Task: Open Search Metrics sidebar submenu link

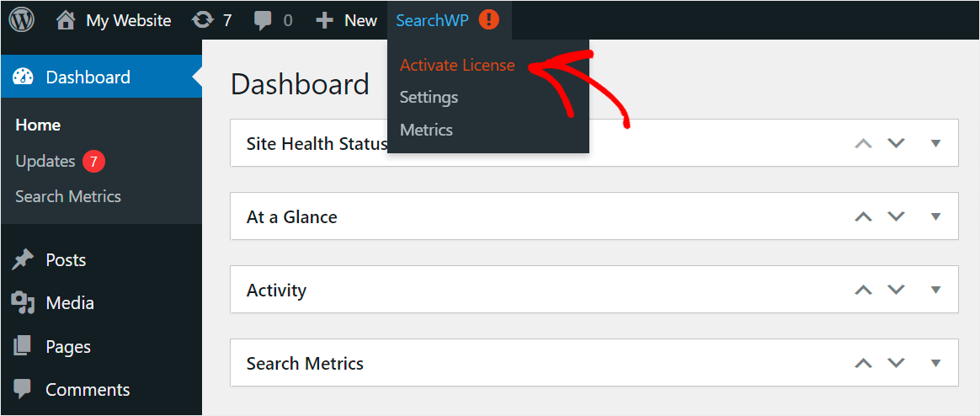Action: pyautogui.click(x=68, y=196)
